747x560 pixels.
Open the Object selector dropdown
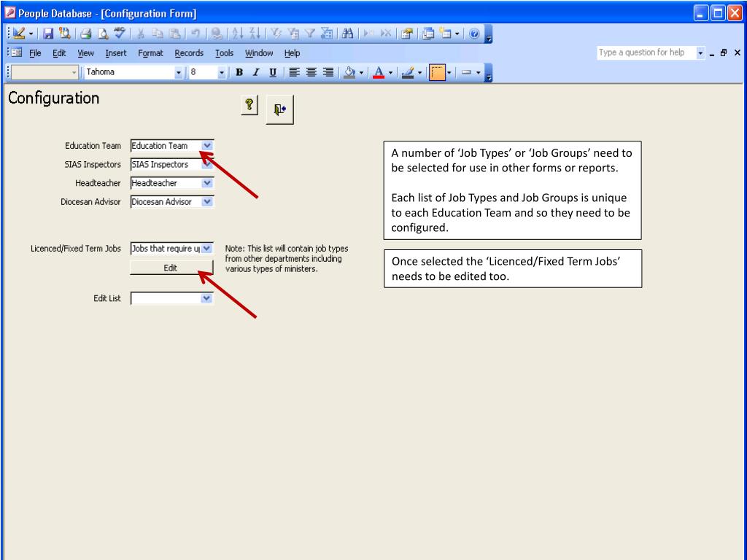[x=74, y=72]
